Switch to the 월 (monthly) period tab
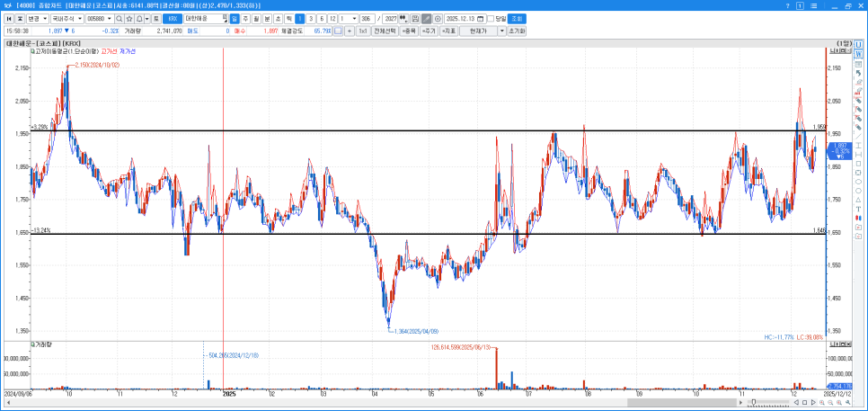The height and width of the screenshot is (411, 868). 256,18
